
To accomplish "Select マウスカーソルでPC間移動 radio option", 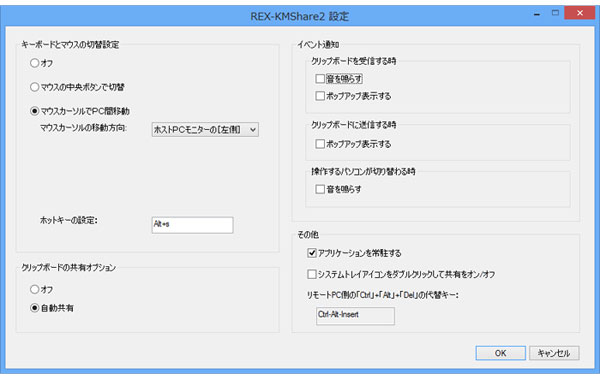I will [34, 111].
